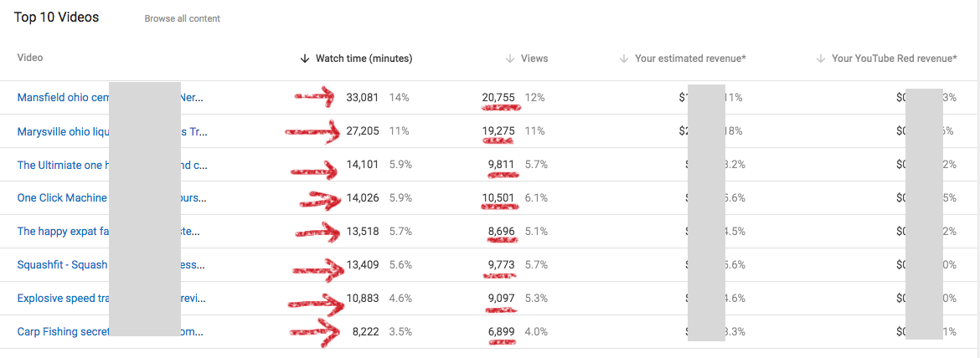This screenshot has width=980, height=358.
Task: Click the Video column header
Action: (x=30, y=58)
